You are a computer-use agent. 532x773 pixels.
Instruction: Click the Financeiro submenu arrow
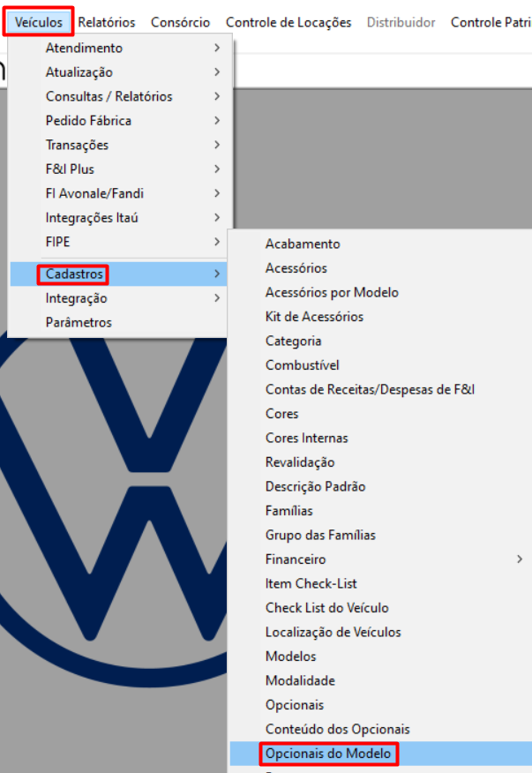coord(519,559)
